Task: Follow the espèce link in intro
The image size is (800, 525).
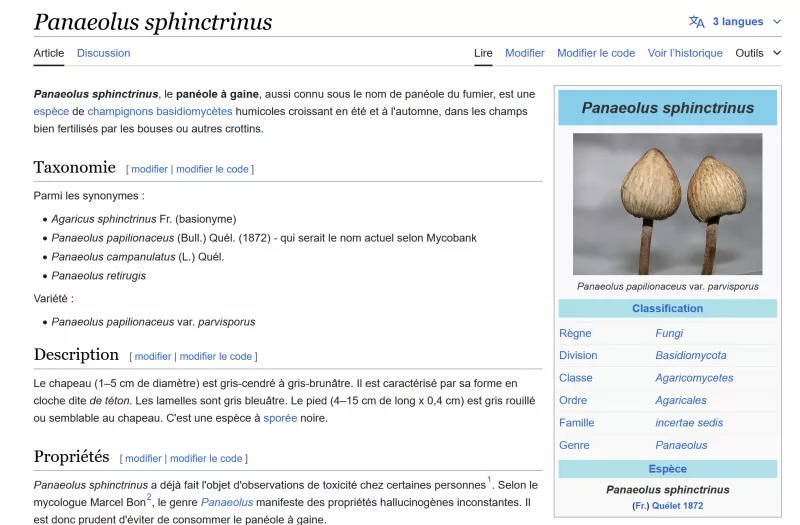Action: 51,111
